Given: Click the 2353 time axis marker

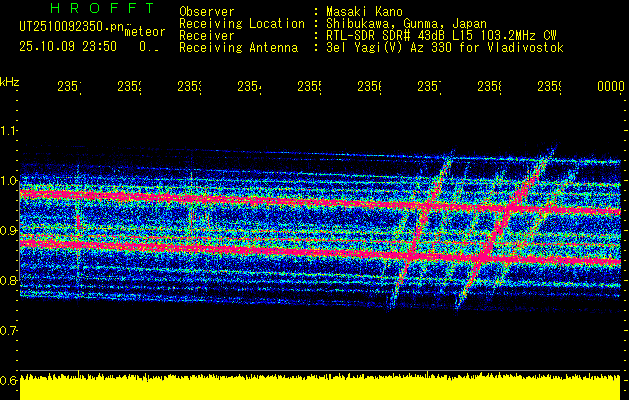Looking at the screenshot, I should point(190,87).
